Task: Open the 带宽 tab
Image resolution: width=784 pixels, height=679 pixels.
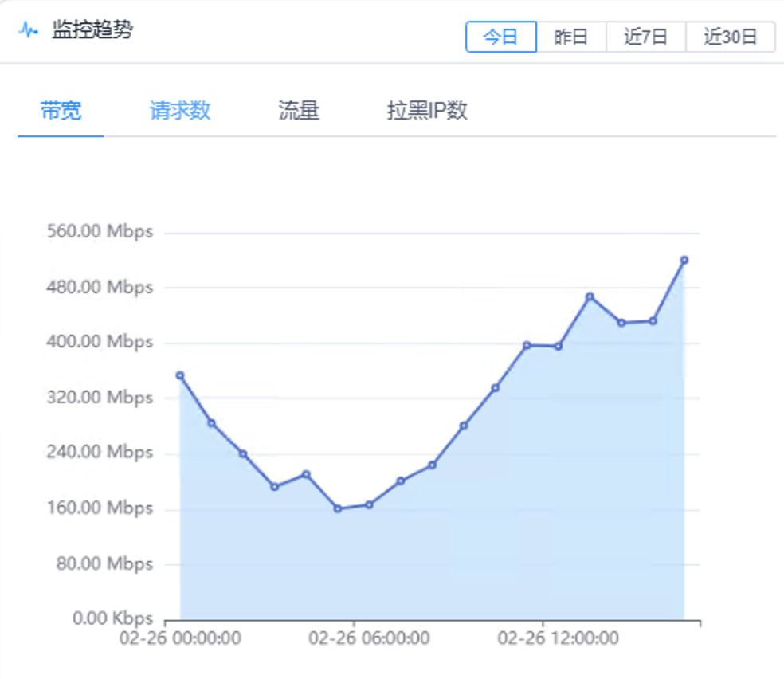Action: [x=61, y=111]
